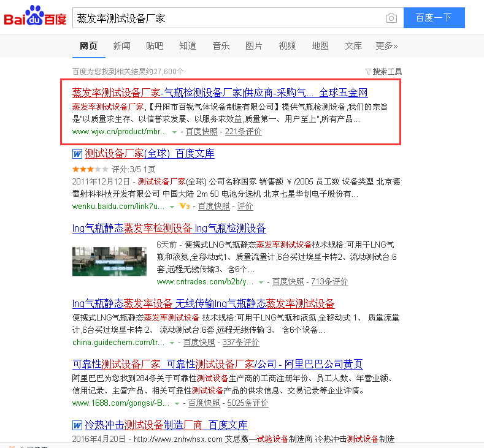Click the 百度一下 search button
The height and width of the screenshot is (448, 484).
[434, 18]
